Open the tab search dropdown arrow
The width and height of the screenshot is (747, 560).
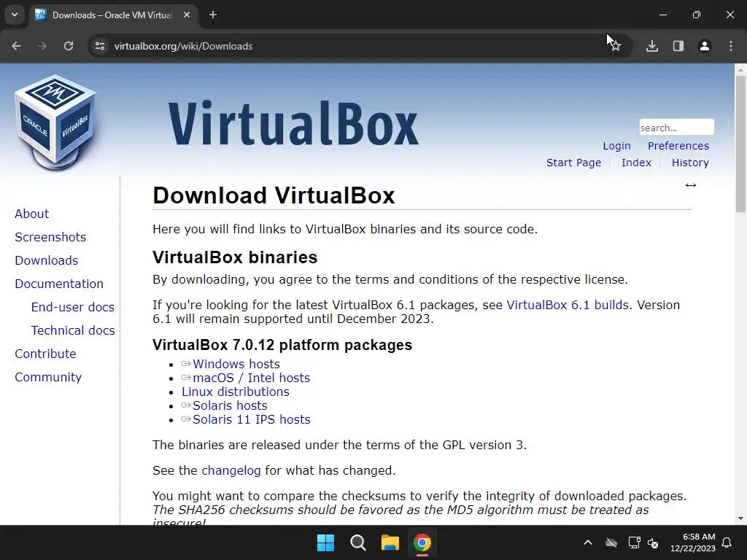click(x=15, y=15)
